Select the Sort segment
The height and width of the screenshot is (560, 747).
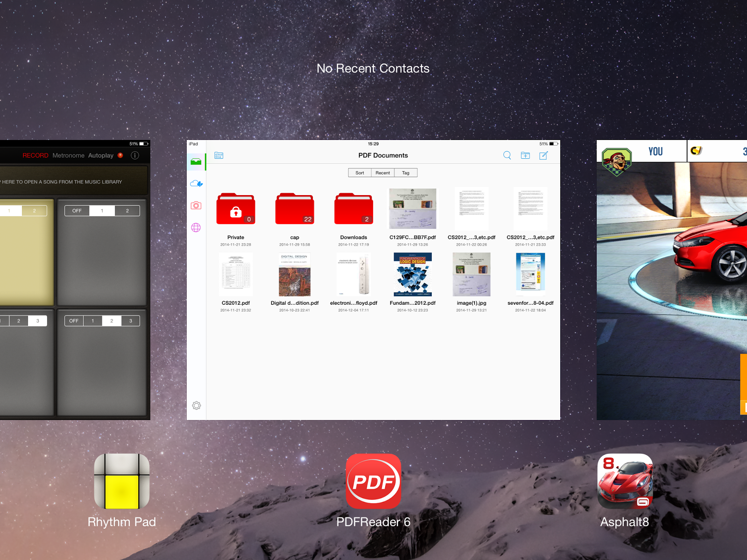[x=359, y=173]
